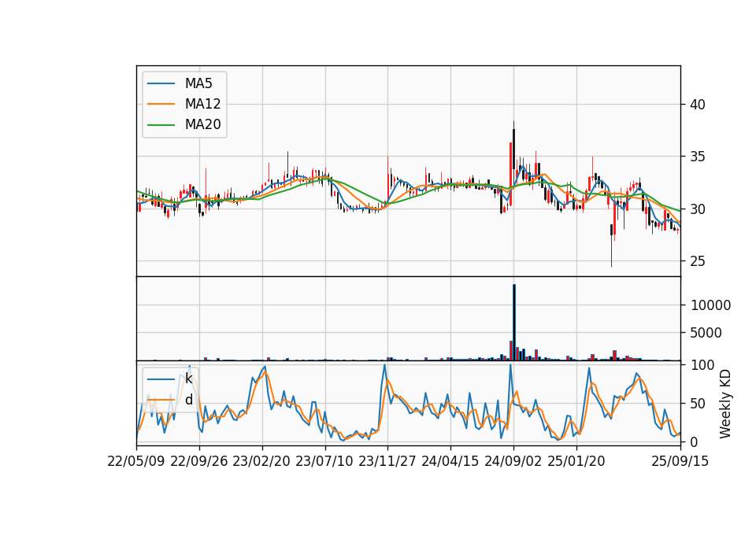Click the tallest volume bar spike
The height and width of the screenshot is (543, 756).
(x=514, y=323)
